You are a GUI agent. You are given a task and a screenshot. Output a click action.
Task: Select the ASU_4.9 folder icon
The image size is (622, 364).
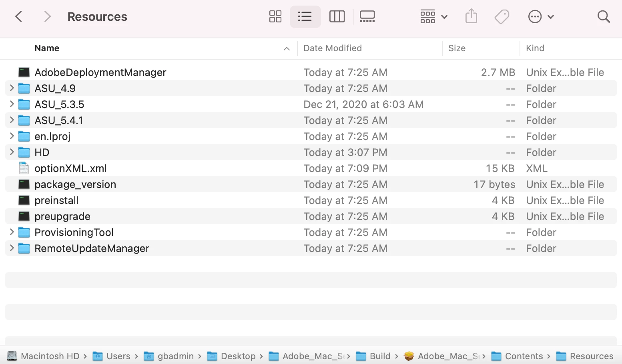24,88
